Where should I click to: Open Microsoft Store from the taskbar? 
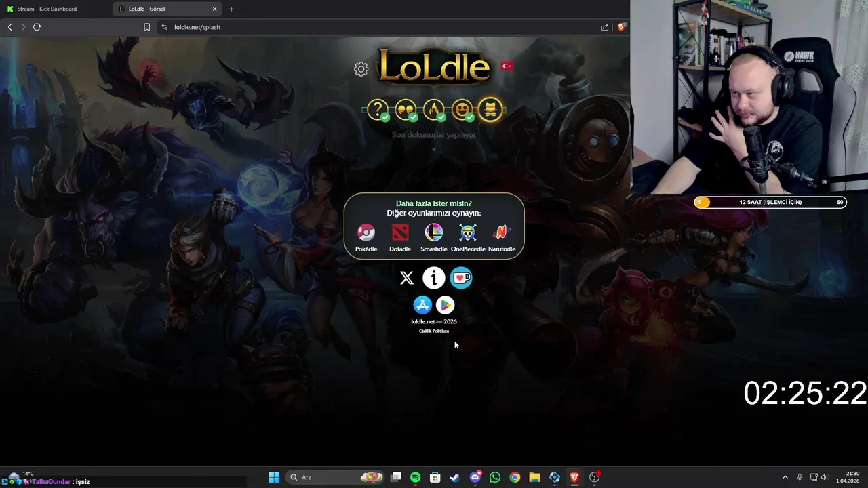tap(435, 477)
